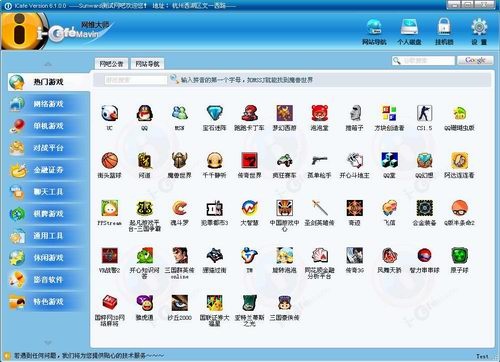The width and height of the screenshot is (500, 362).
Task: Launch the 同花顺金融分析平台 icon
Action: coord(319,256)
